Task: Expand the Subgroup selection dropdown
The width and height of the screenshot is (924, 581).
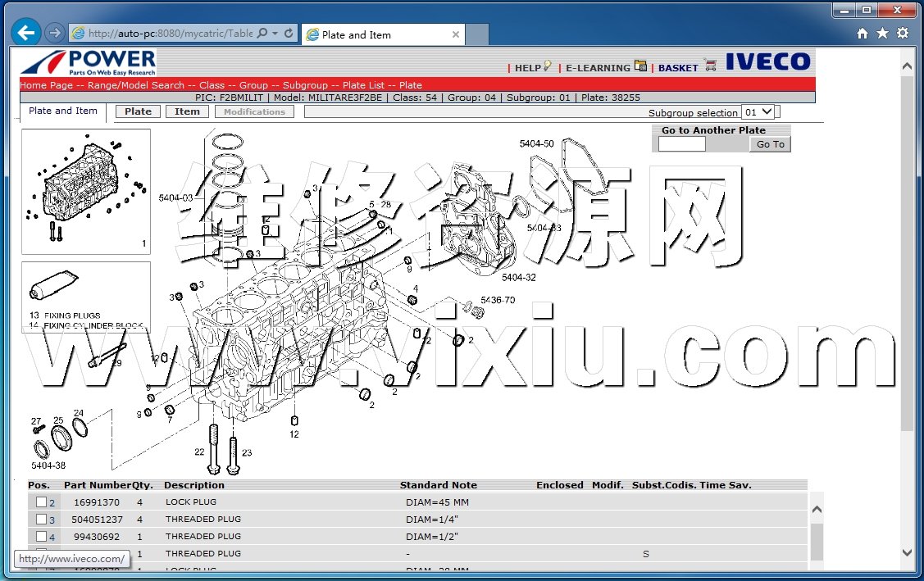Action: point(758,112)
